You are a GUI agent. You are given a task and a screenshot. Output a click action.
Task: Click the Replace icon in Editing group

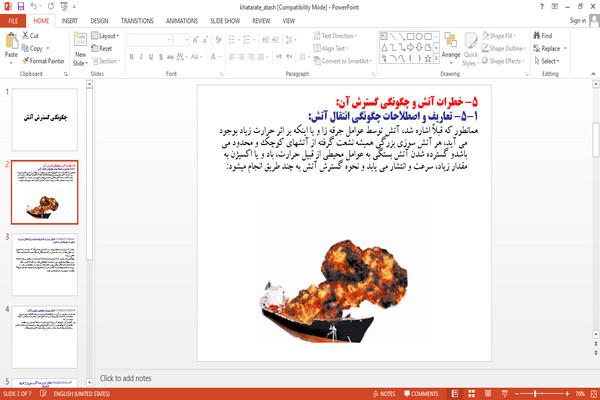[537, 48]
